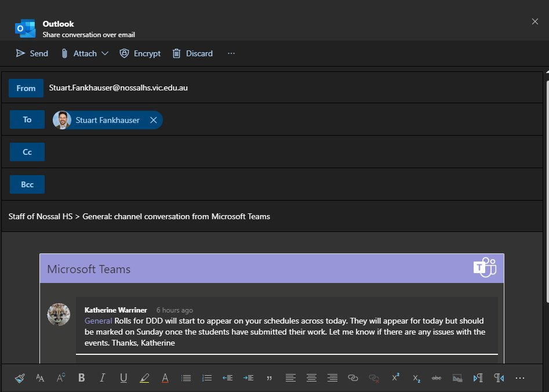Center align the text
This screenshot has height=392, width=549.
311,378
